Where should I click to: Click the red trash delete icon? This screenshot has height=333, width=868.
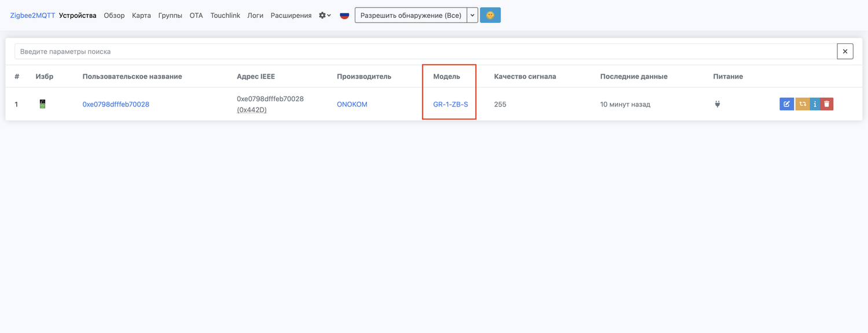click(827, 104)
